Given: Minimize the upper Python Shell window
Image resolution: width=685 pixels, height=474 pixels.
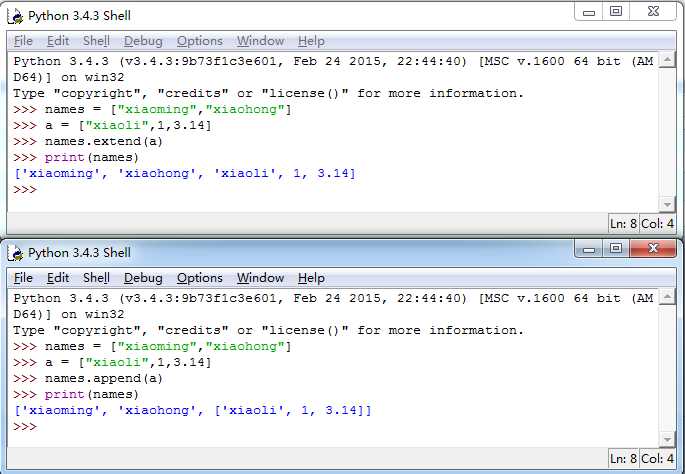Looking at the screenshot, I should (588, 12).
